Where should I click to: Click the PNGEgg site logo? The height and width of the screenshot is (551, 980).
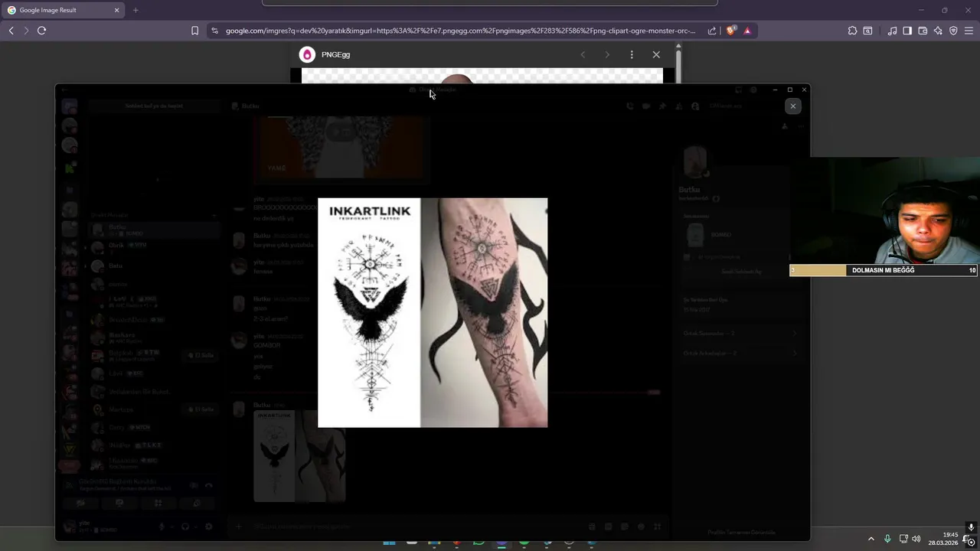[x=307, y=54]
